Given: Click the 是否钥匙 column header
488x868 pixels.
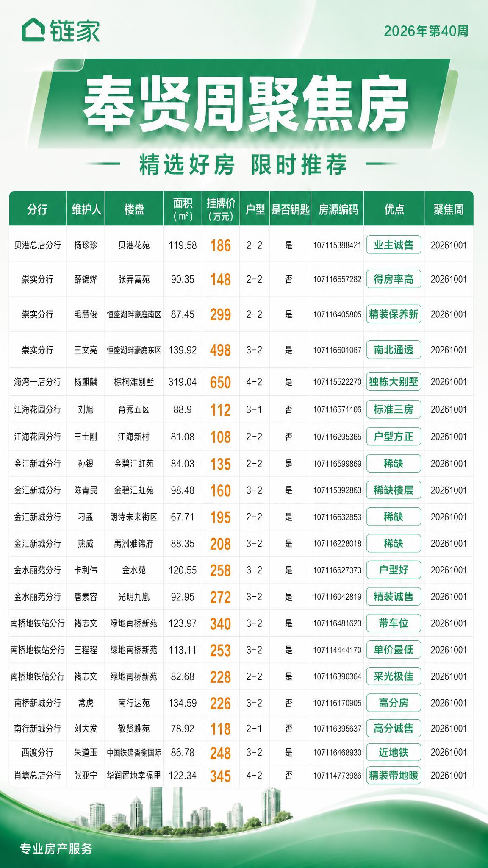Looking at the screenshot, I should click(x=291, y=209).
